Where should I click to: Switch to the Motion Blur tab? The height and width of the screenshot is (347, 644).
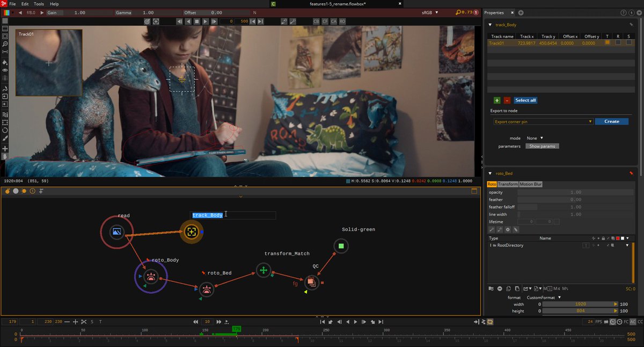point(531,184)
